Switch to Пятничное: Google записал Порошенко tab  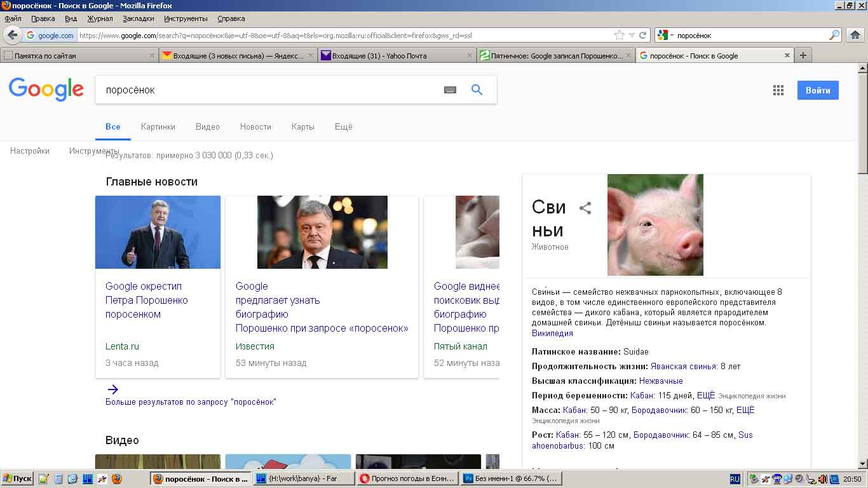[555, 55]
